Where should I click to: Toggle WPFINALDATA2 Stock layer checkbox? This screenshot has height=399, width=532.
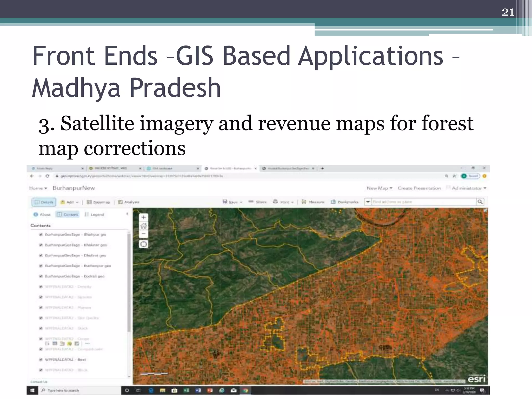41,328
